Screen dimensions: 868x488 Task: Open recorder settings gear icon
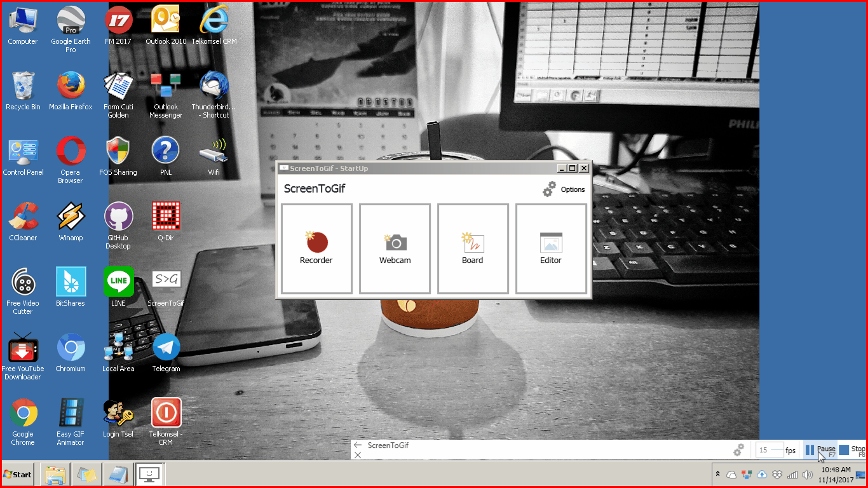pos(738,451)
